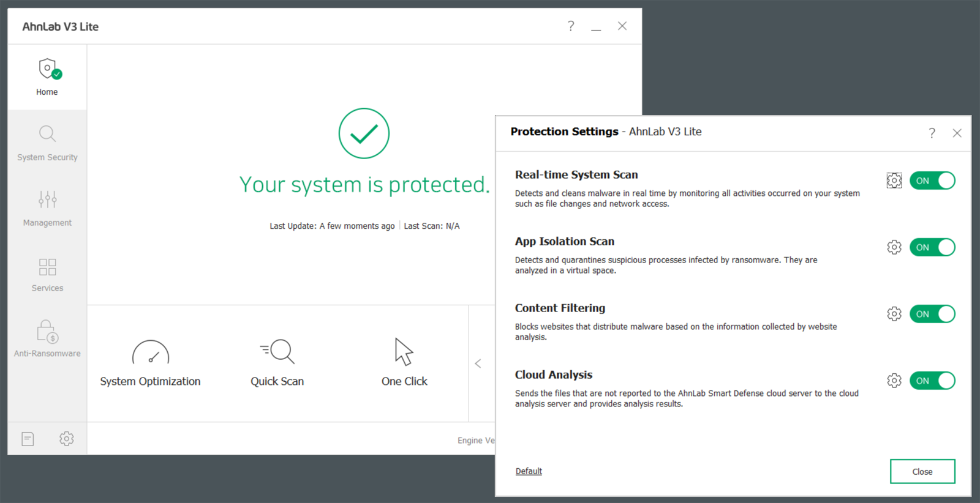Open the log document icon at sidebar bottom
Image resolution: width=980 pixels, height=503 pixels.
click(x=28, y=439)
